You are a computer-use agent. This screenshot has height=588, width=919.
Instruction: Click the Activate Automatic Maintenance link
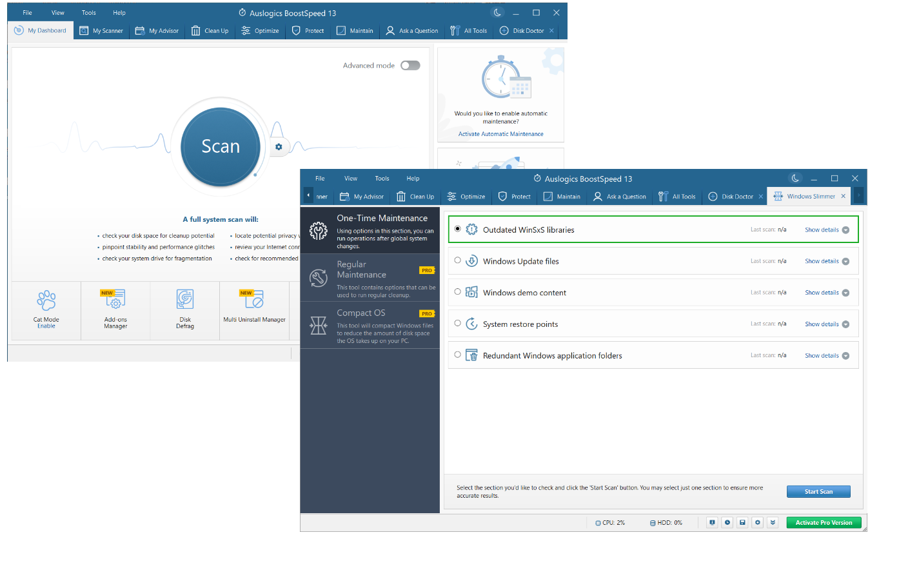500,134
